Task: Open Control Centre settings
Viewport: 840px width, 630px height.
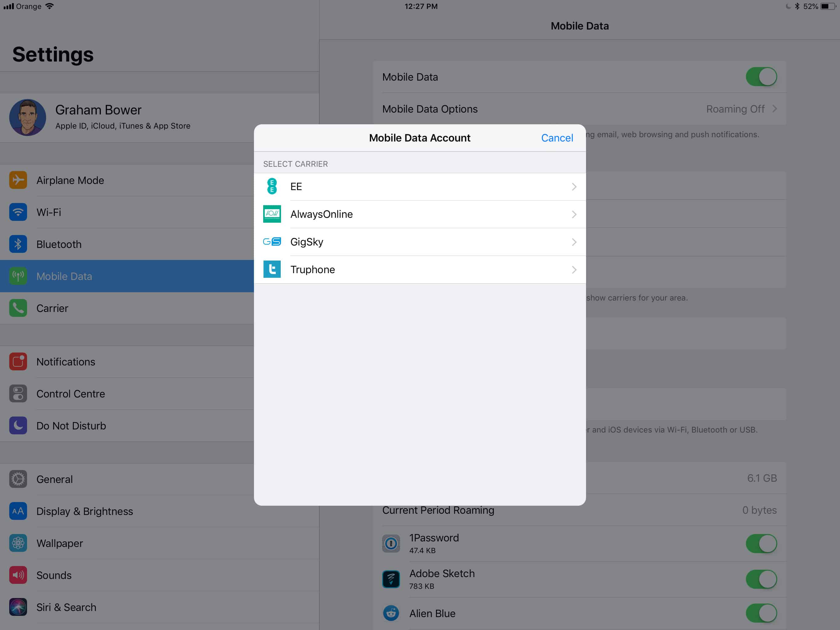Action: 71,394
